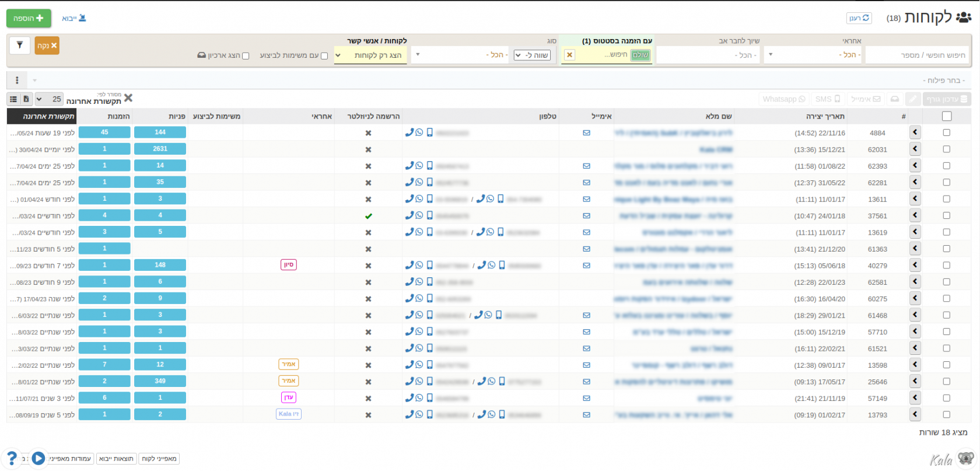Click the Excel export icon
Screen dimensions: 980x471
(26, 99)
